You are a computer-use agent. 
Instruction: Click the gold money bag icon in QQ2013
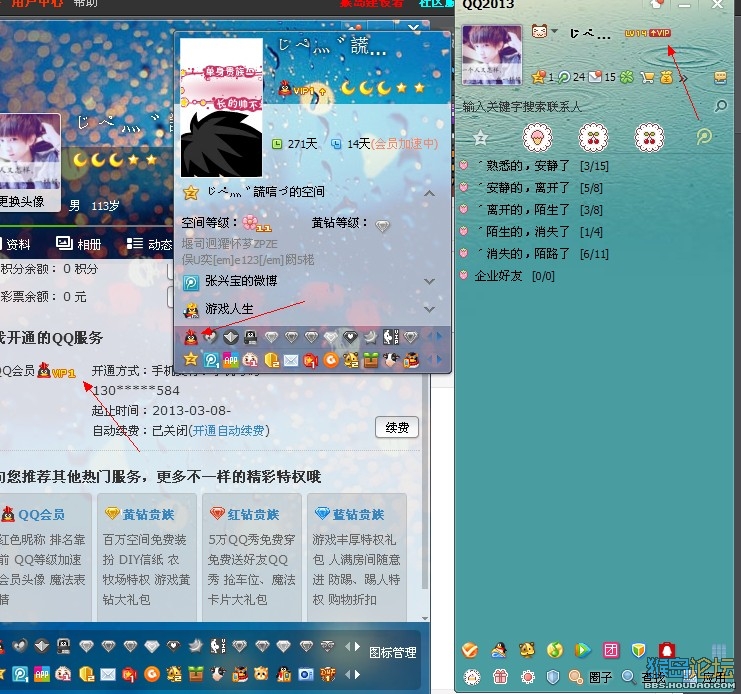coord(666,77)
